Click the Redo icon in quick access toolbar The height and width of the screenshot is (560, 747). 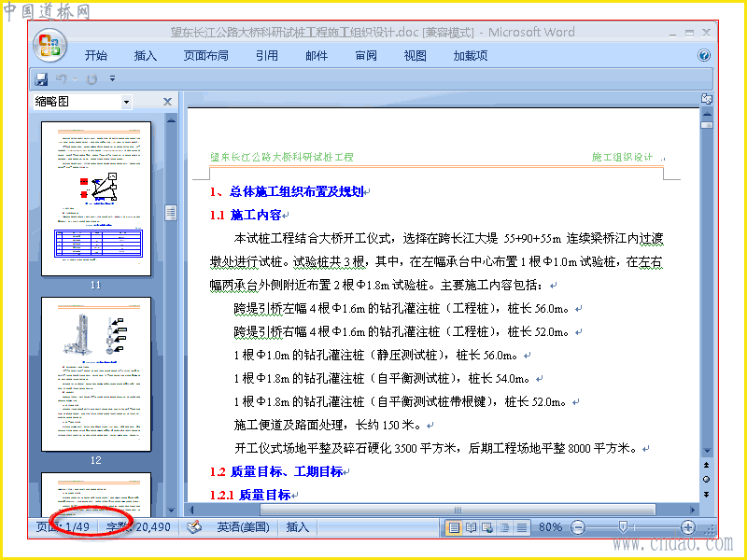click(x=92, y=79)
